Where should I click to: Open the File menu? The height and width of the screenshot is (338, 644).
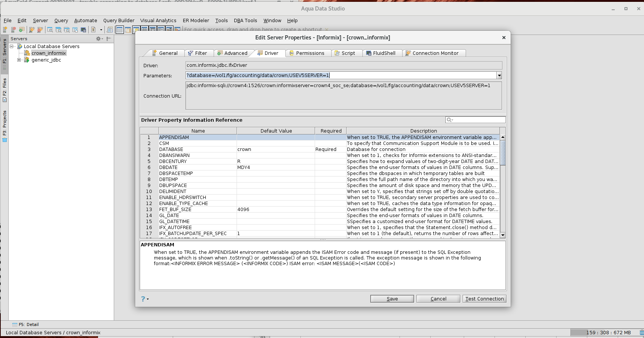pyautogui.click(x=8, y=21)
